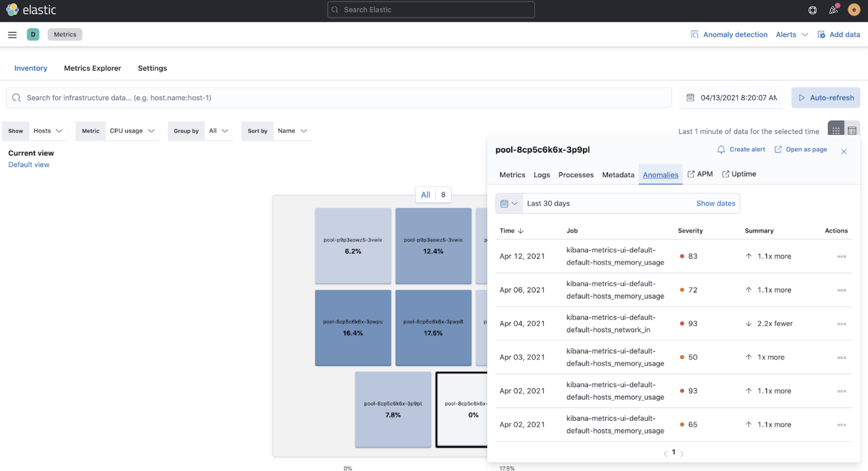Image resolution: width=868 pixels, height=471 pixels.
Task: Switch to the Logs tab
Action: click(x=541, y=174)
